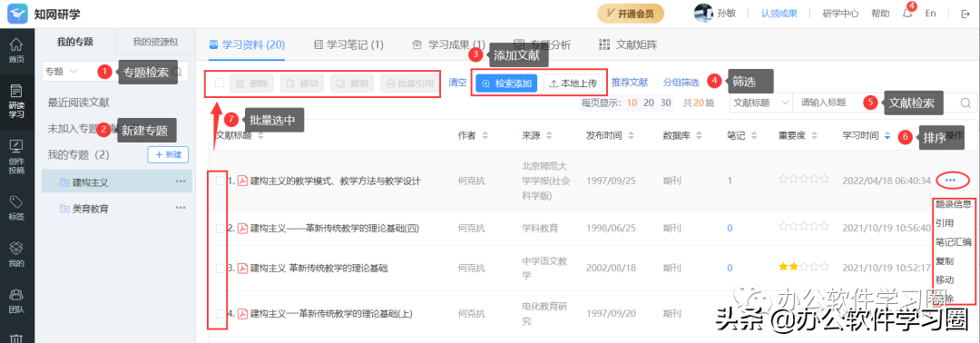
Task: Choose 复制 from the row menu
Action: 945,261
